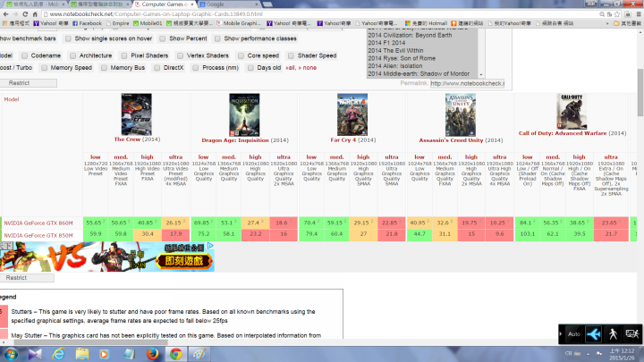Open The Crew game cover image
644x362 pixels.
(136, 114)
